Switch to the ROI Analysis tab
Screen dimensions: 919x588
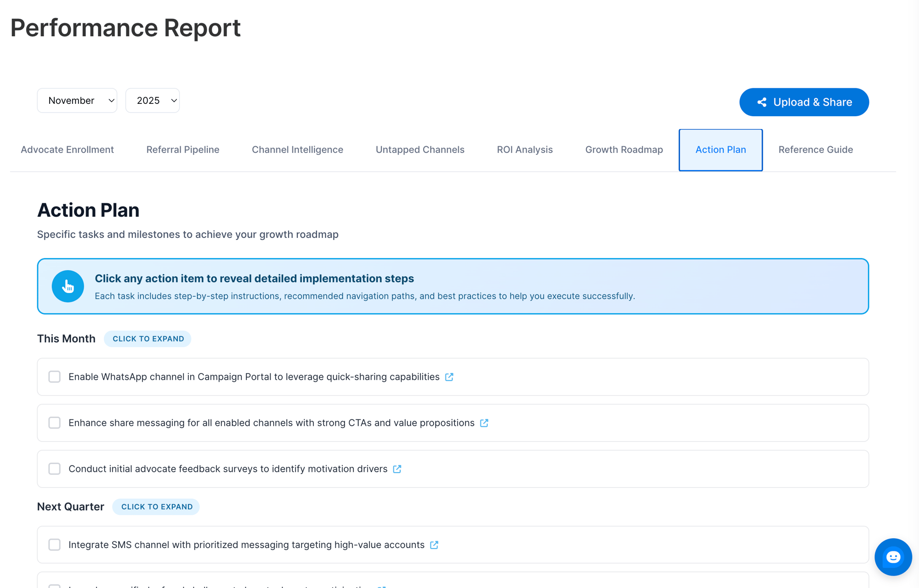pyautogui.click(x=524, y=150)
